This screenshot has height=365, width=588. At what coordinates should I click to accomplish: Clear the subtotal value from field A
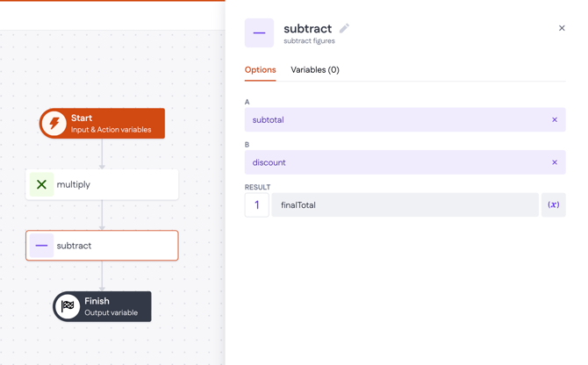(x=554, y=120)
